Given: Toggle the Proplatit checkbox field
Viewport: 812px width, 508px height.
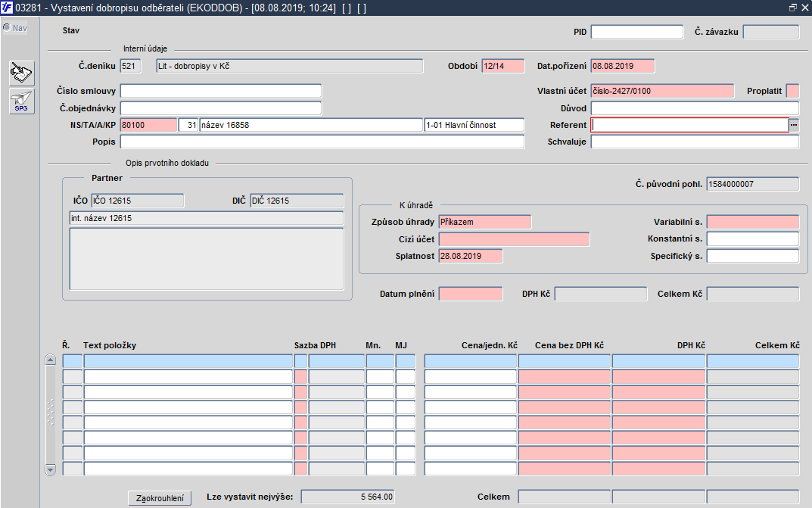Looking at the screenshot, I should tap(792, 91).
